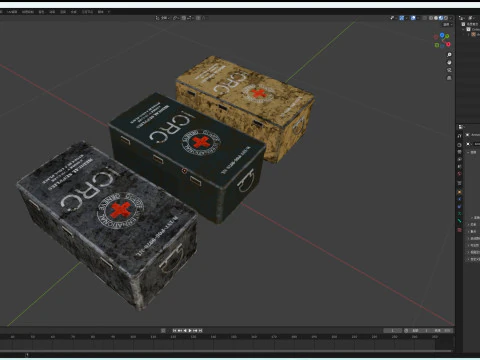
Task: Open the transform orientation dropdown
Action: [x=163, y=18]
